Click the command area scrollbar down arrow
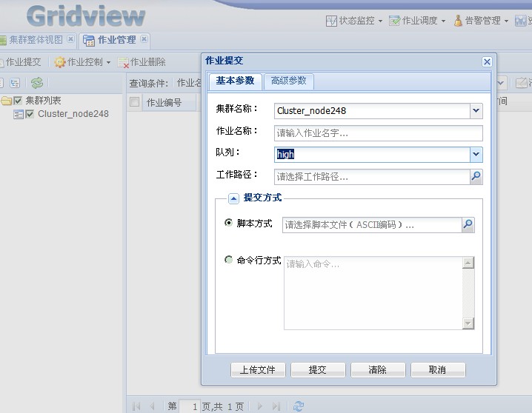This screenshot has width=532, height=413. pyautogui.click(x=468, y=323)
